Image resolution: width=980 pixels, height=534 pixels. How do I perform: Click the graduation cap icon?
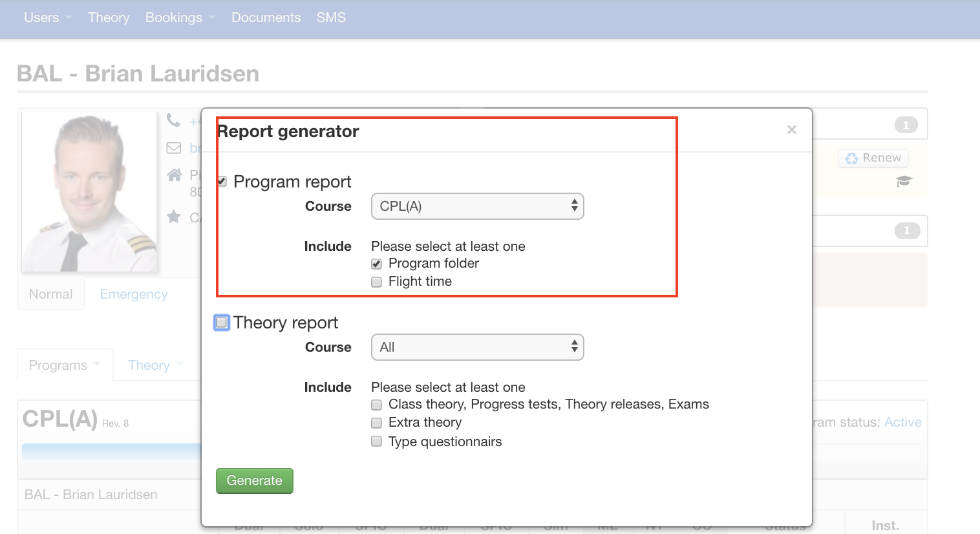pos(904,181)
